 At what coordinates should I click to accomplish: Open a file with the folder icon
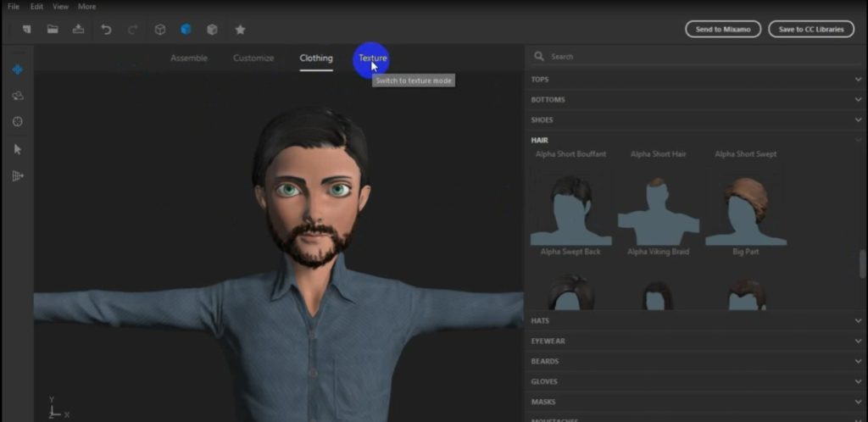click(53, 30)
